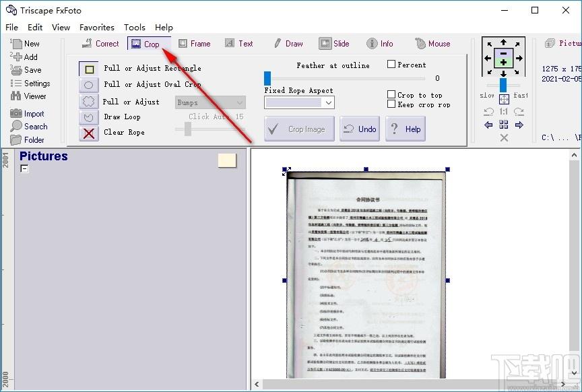Pan image left with left arrow
This screenshot has height=392, width=582.
pos(488,58)
